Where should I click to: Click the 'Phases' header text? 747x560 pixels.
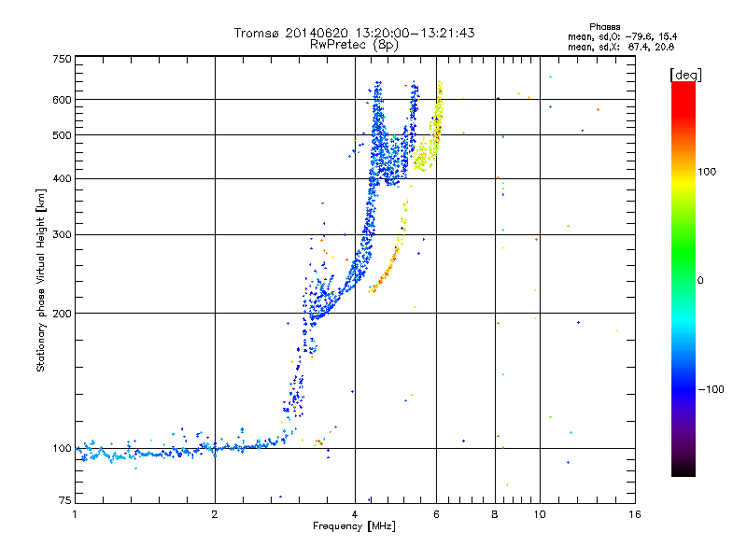(x=604, y=27)
